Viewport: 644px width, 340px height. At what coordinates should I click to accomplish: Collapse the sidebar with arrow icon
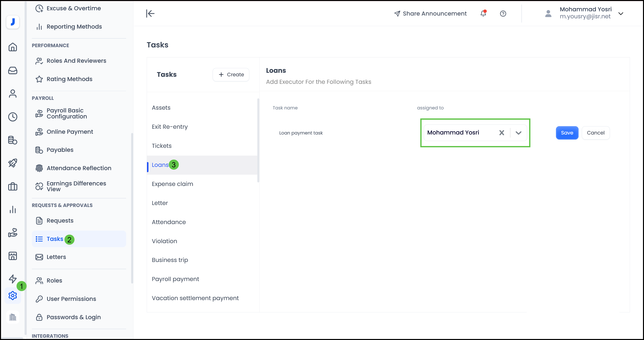(x=150, y=14)
